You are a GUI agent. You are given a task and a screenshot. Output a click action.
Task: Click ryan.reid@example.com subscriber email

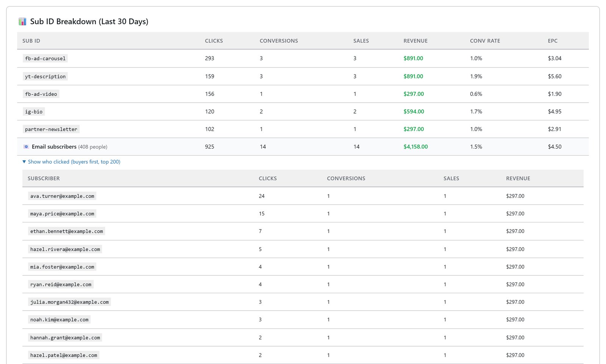[61, 284]
